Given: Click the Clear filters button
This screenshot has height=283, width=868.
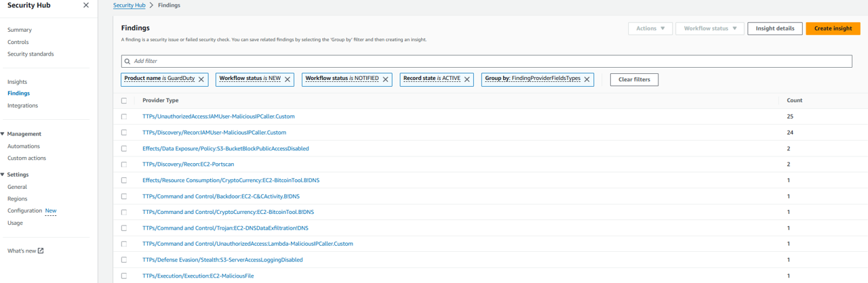Looking at the screenshot, I should pyautogui.click(x=634, y=79).
